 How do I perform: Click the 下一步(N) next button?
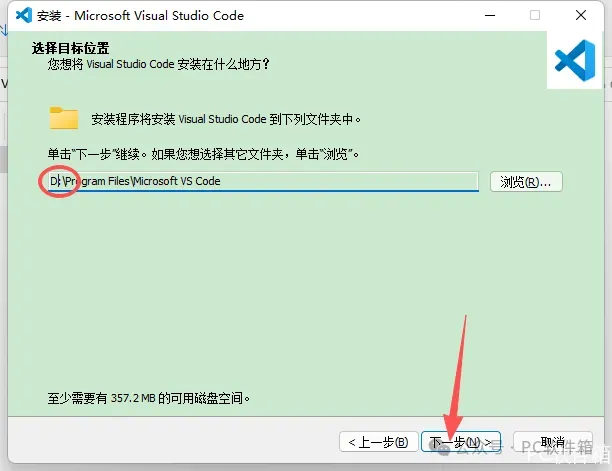click(x=461, y=442)
